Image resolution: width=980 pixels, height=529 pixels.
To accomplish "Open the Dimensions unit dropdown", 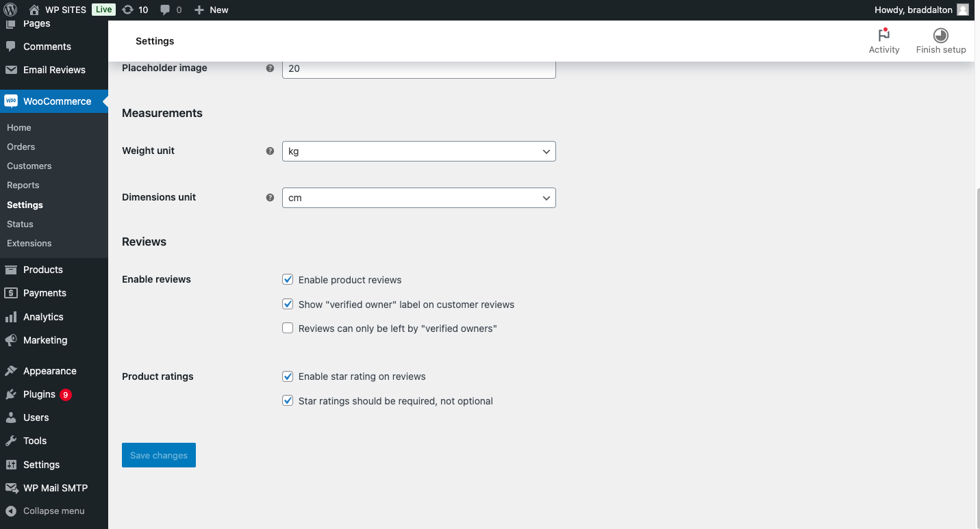I will coord(418,198).
